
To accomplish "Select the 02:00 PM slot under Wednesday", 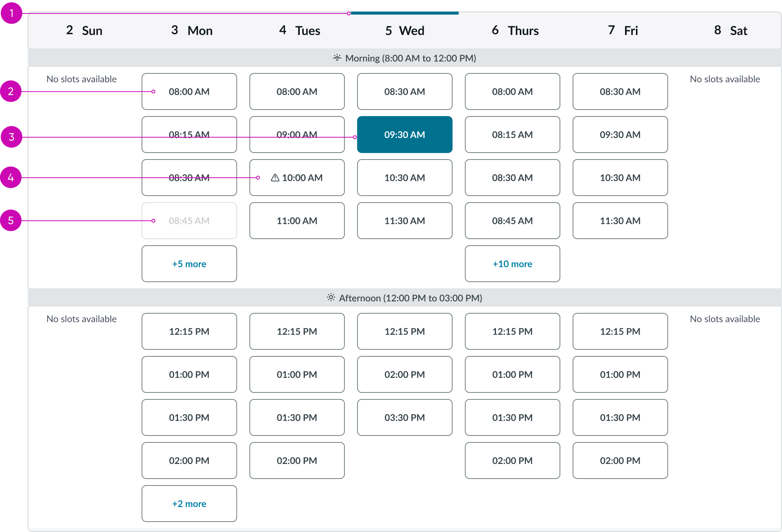I will click(x=404, y=374).
